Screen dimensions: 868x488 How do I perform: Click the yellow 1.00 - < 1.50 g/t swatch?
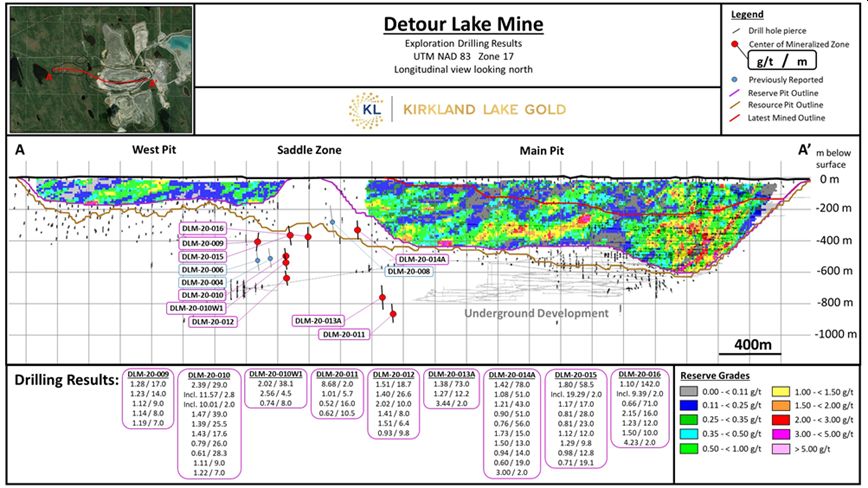click(x=781, y=392)
